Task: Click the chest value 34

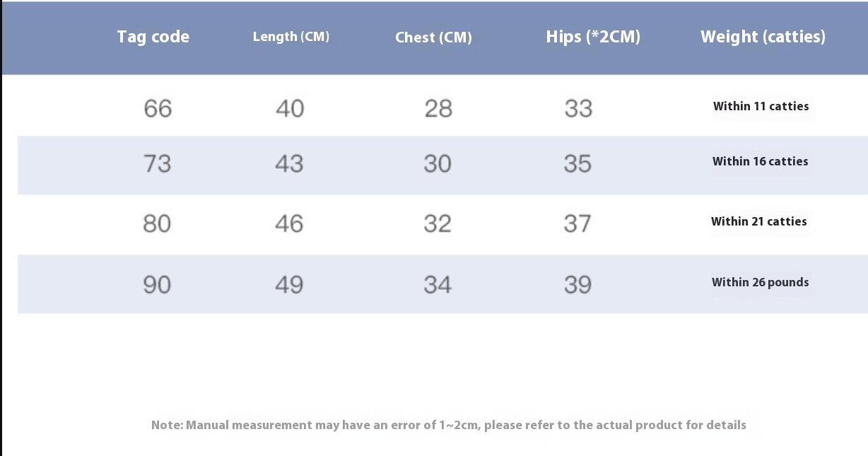Action: click(438, 284)
